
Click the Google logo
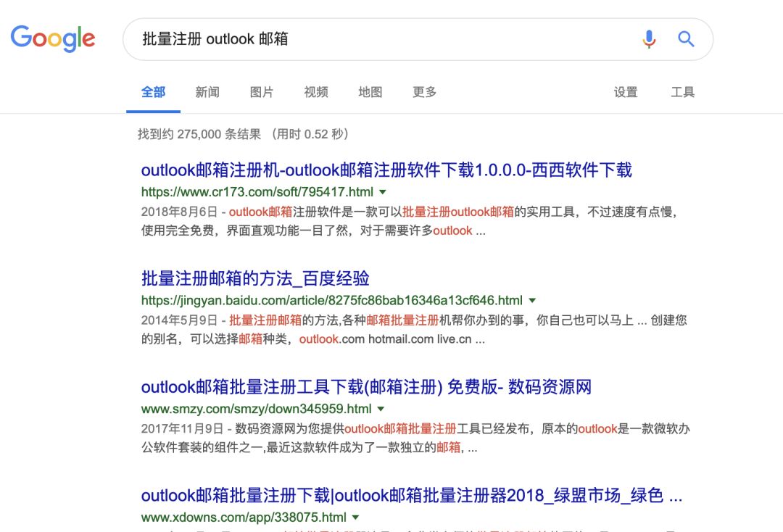click(x=53, y=39)
